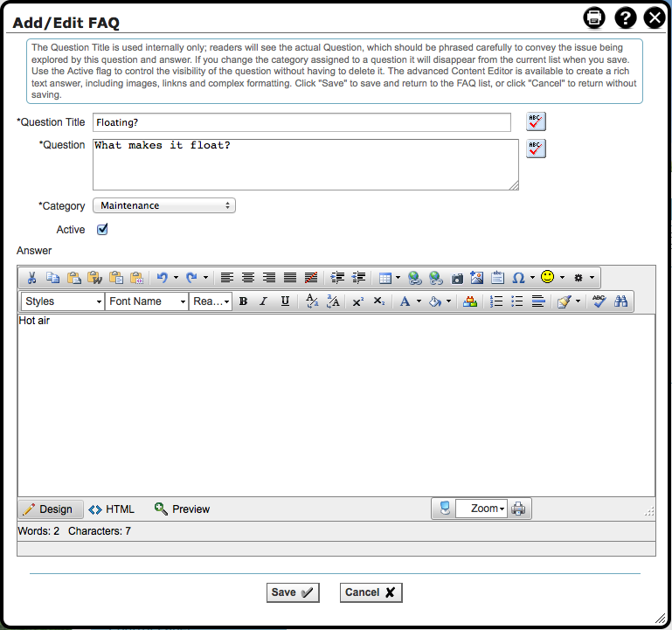Screen dimensions: 672x630
Task: Open the Zoom dropdown
Action: [x=481, y=509]
